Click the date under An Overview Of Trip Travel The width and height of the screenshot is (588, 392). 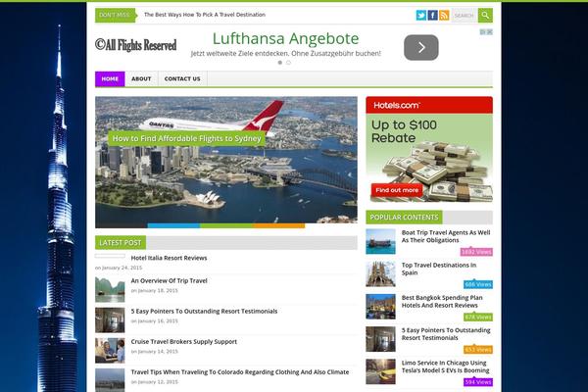click(155, 291)
